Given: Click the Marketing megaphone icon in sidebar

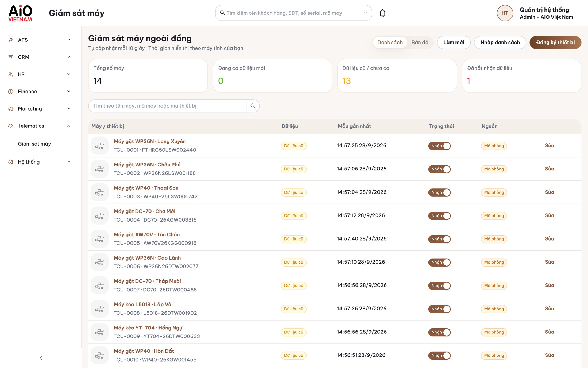Looking at the screenshot, I should (11, 109).
